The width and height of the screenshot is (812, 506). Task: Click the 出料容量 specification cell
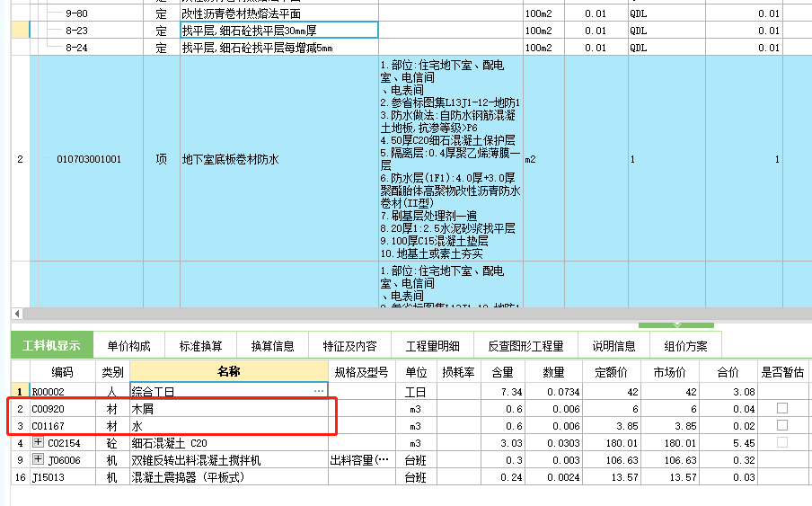[x=359, y=460]
